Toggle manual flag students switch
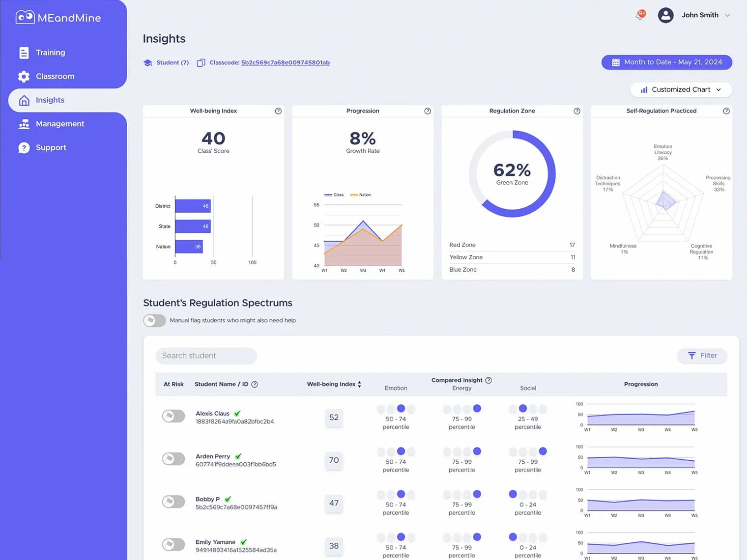 pos(154,320)
